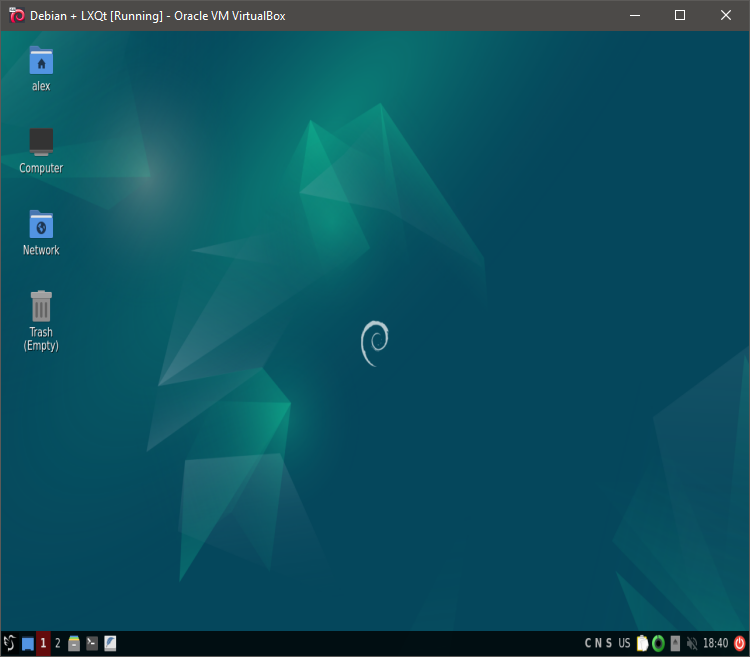Launch the file manager from the panel
This screenshot has height=657, width=750.
click(74, 643)
